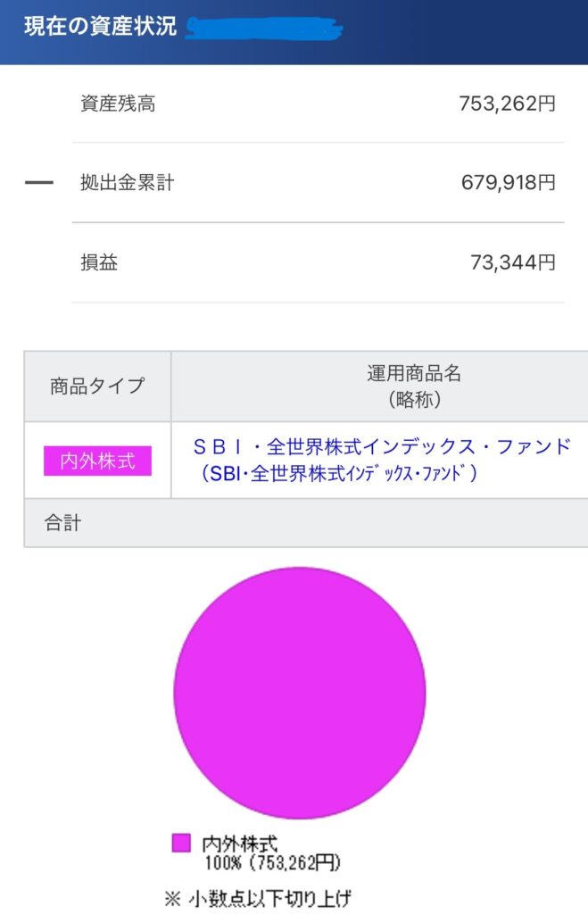588x914 pixels.
Task: Click the 内外株式 legend label text
Action: click(x=240, y=843)
